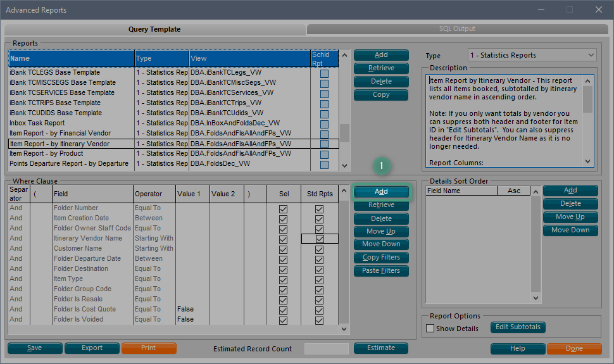Click Details Sort Order scroll down arrow

tap(536, 298)
